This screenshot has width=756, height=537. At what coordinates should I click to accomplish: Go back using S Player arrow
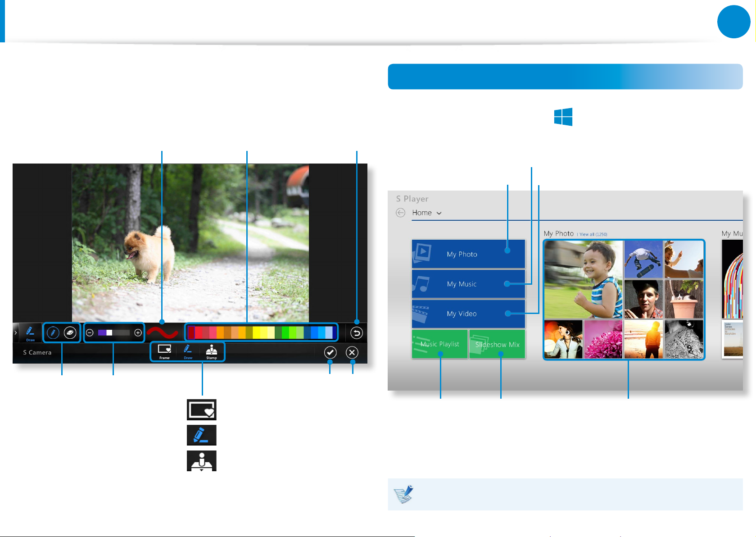[x=400, y=213]
